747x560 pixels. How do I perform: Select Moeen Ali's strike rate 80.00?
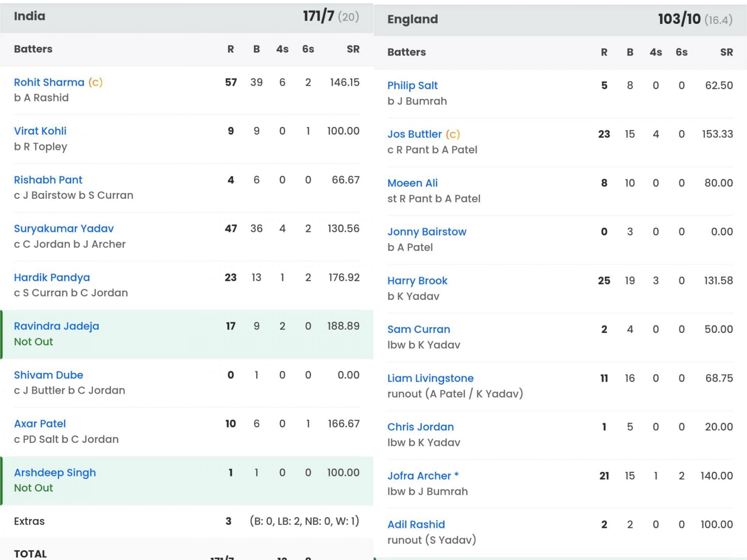pyautogui.click(x=719, y=183)
